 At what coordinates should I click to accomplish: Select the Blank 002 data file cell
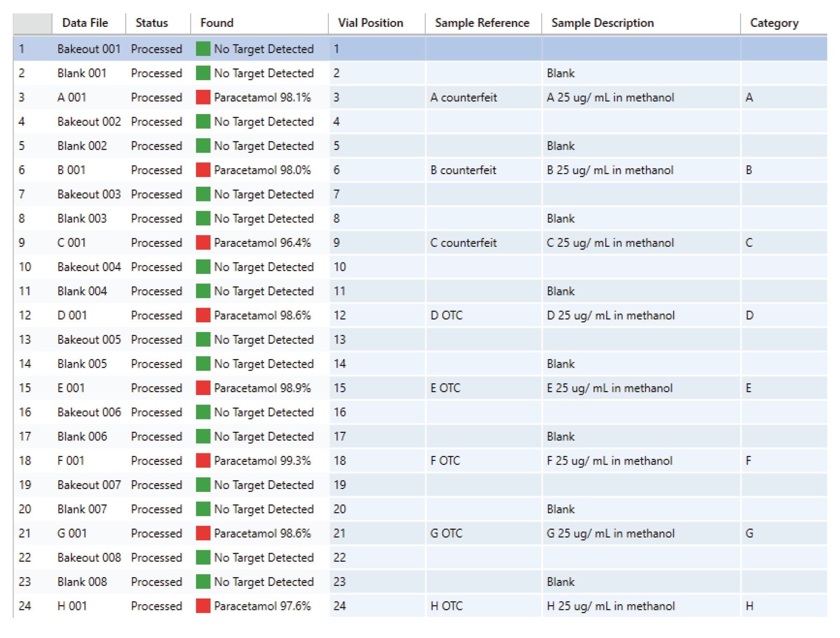[82, 146]
